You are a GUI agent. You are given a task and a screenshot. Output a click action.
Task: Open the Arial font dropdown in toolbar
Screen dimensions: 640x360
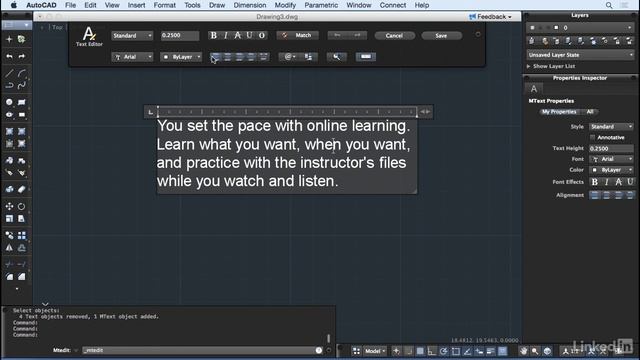[x=132, y=57]
